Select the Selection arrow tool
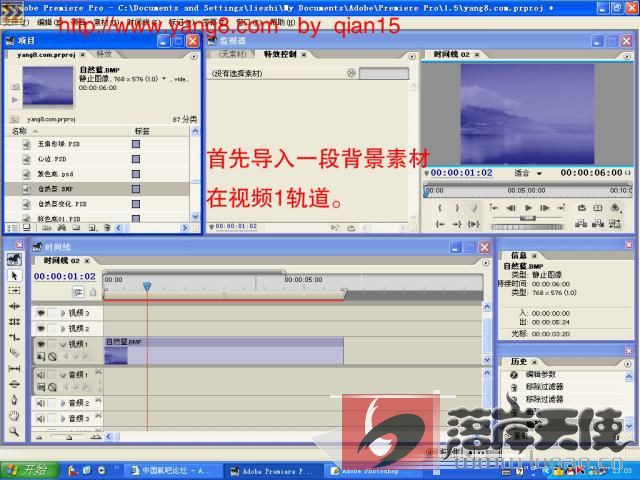This screenshot has width=640, height=480. pos(14,276)
